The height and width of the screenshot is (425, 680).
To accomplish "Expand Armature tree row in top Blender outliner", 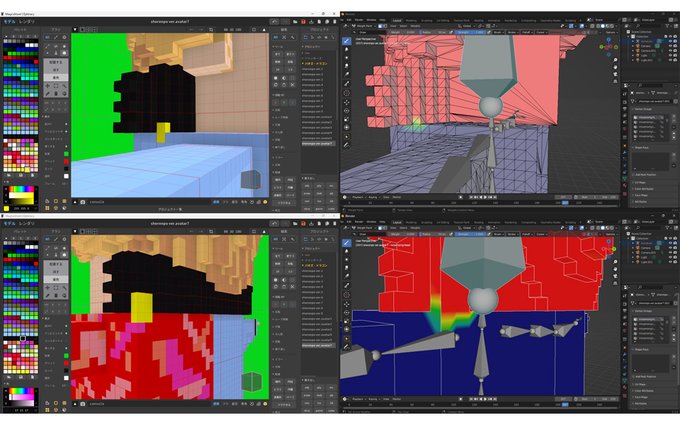I will click(633, 41).
